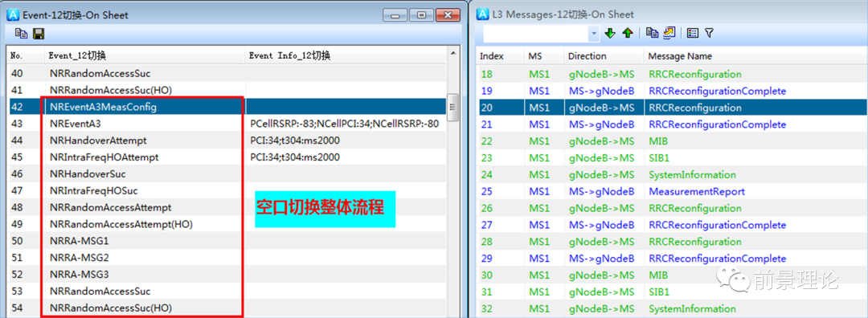Image resolution: width=868 pixels, height=318 pixels.
Task: Select the NREventA3 event row
Action: click(x=227, y=124)
